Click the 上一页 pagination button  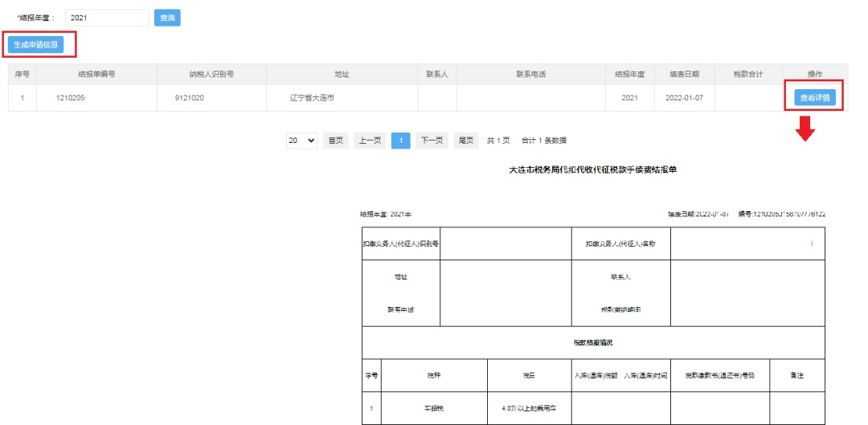pos(370,141)
